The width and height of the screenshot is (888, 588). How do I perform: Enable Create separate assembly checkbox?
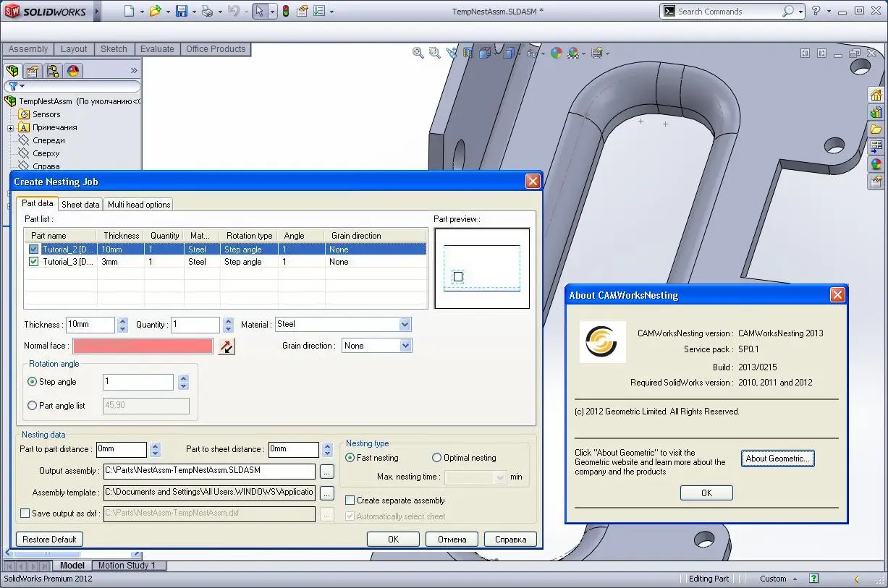[x=350, y=500]
